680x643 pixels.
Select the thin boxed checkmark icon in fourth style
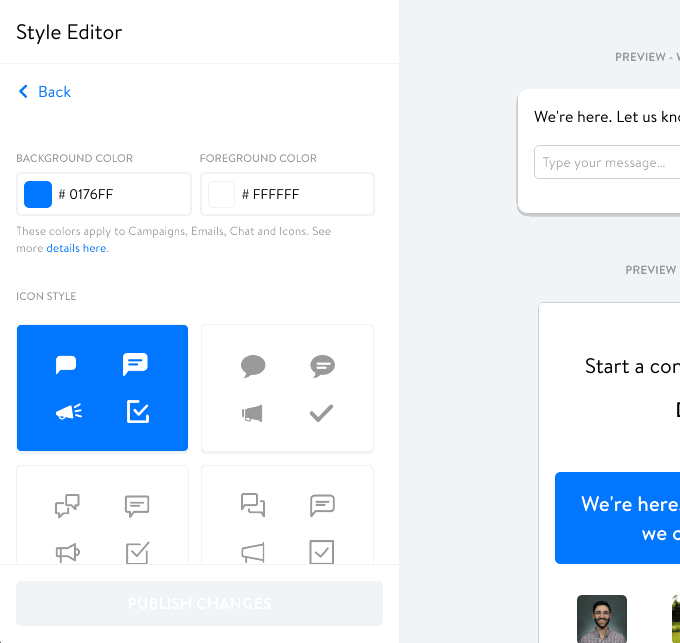click(322, 552)
